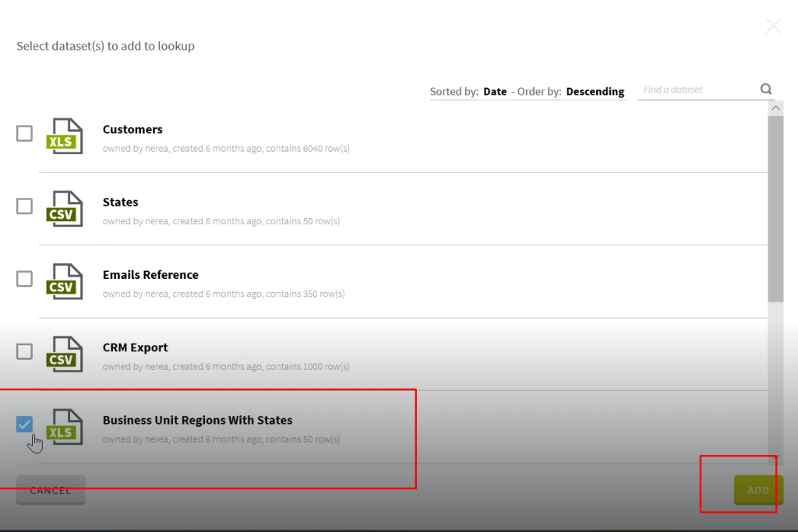Tick the CRM Export checkbox
The width and height of the screenshot is (798, 532).
[x=24, y=351]
